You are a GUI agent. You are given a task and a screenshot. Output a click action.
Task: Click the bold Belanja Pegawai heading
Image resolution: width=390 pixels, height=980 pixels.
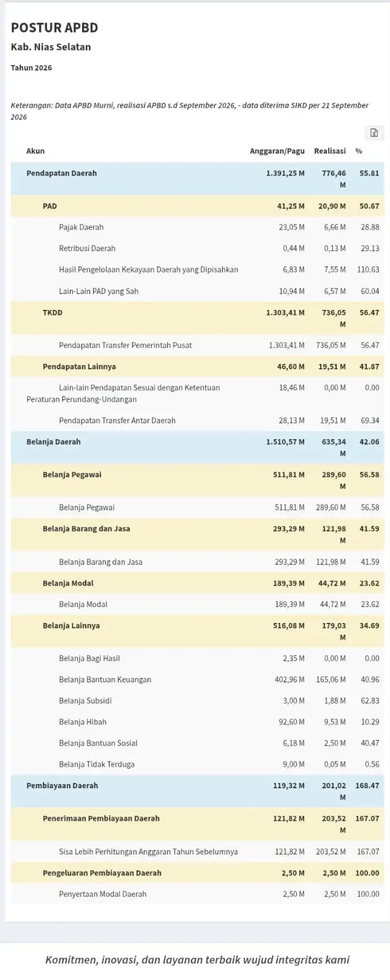click(x=72, y=475)
